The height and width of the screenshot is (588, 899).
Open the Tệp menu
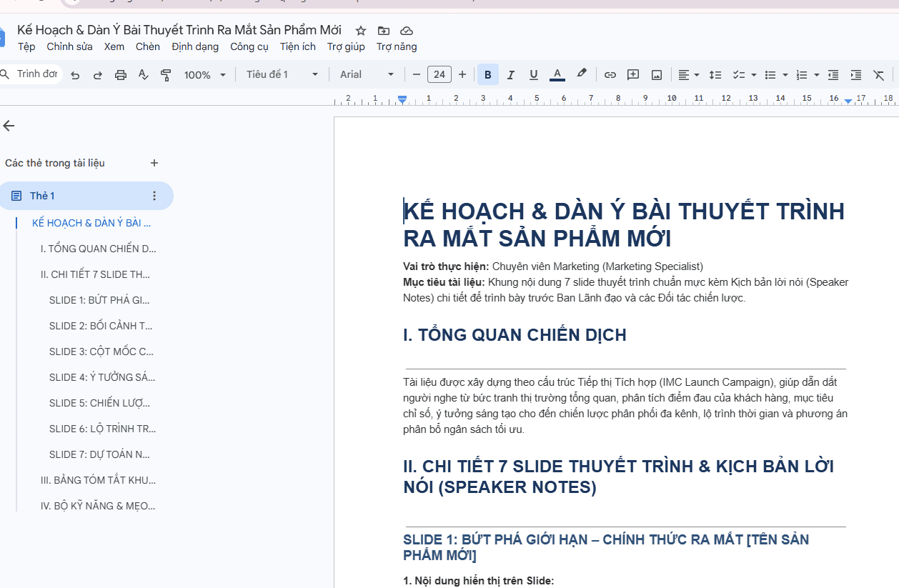[x=26, y=47]
